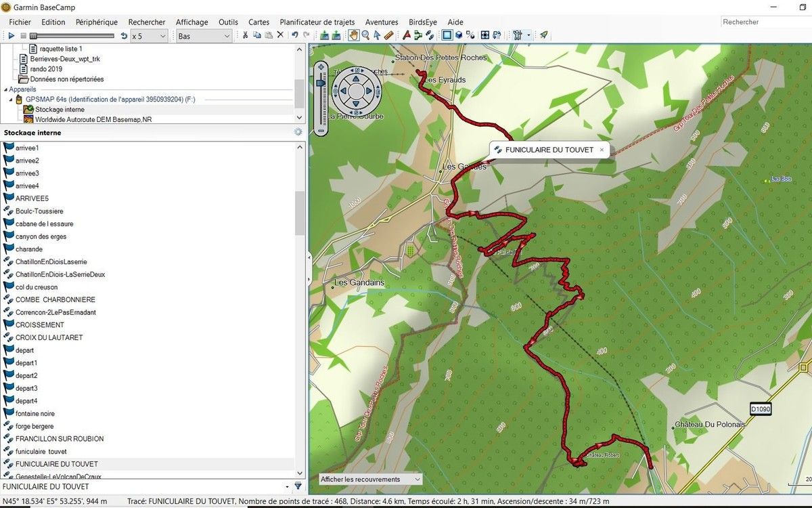This screenshot has width=812, height=508.
Task: Click the item list vertical scrollbar
Action: [300, 213]
